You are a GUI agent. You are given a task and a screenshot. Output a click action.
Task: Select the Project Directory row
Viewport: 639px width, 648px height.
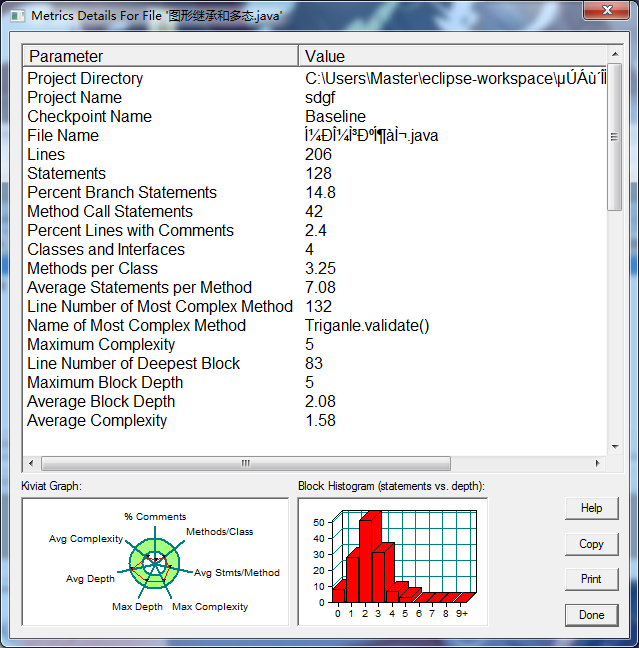pyautogui.click(x=315, y=79)
